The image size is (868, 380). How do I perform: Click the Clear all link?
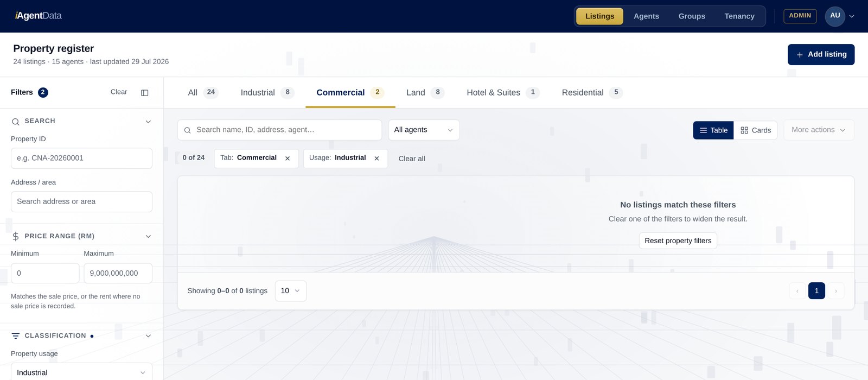pyautogui.click(x=412, y=159)
